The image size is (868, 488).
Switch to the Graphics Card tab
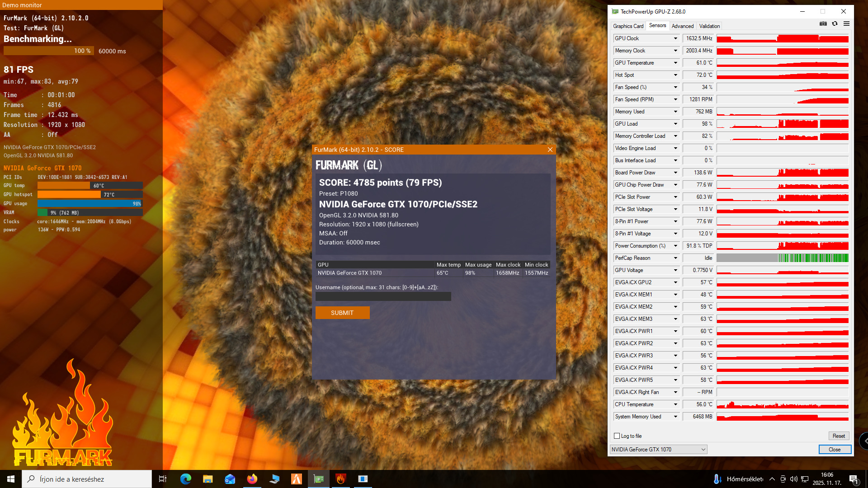point(628,26)
